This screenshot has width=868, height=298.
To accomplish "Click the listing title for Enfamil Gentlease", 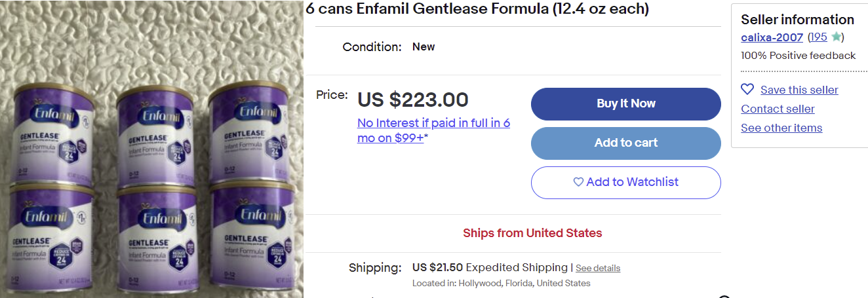I will click(477, 9).
